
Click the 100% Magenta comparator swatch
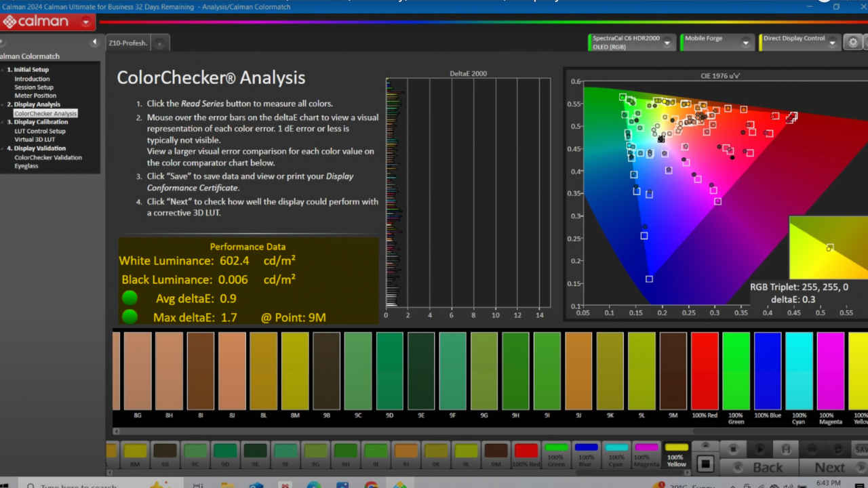pyautogui.click(x=830, y=371)
